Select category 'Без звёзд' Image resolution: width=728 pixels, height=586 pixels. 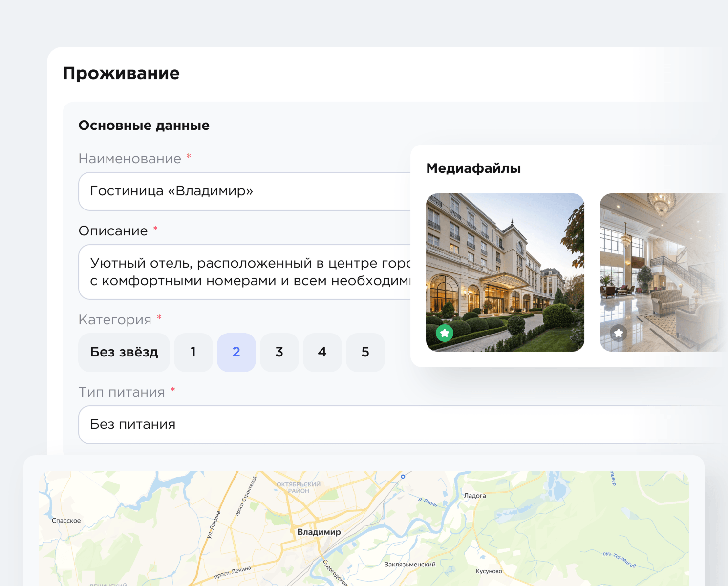pos(124,353)
